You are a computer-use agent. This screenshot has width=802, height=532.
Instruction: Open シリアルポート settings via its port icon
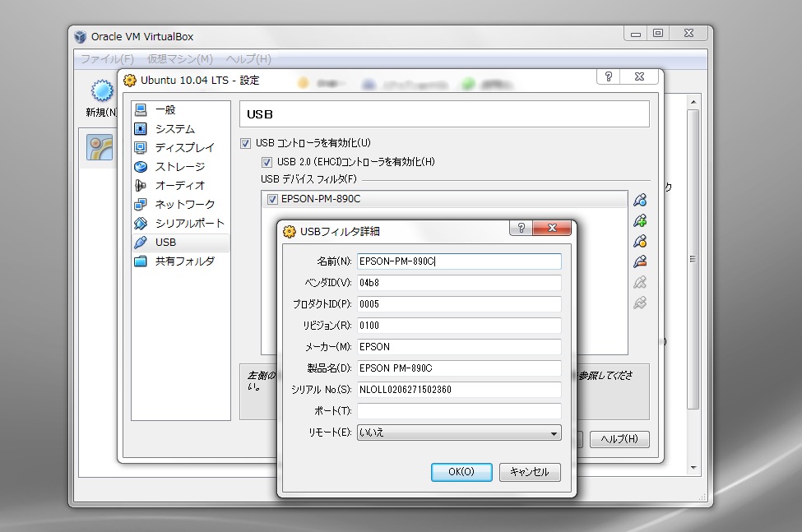tap(141, 224)
